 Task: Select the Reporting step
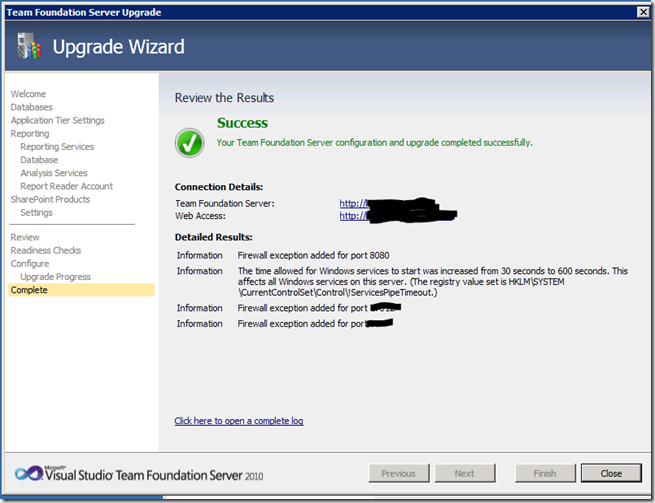click(30, 134)
